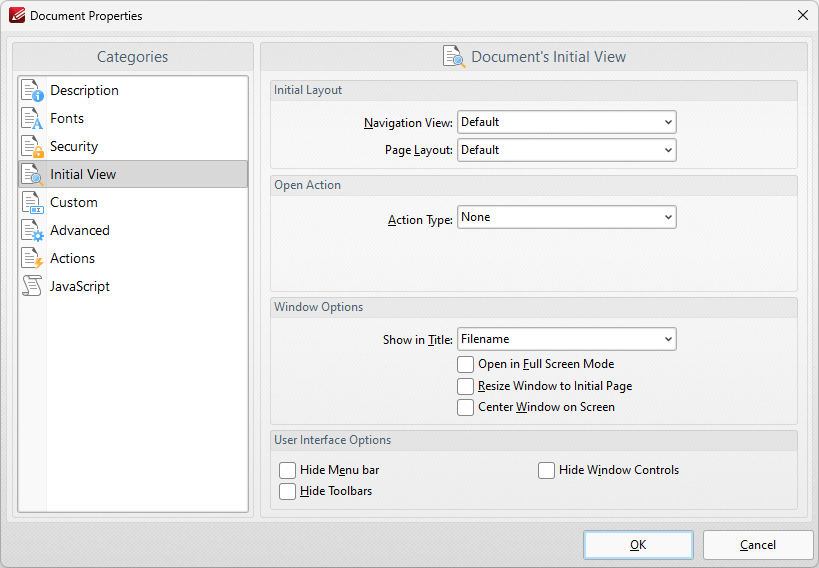Tick the Hide Menu bar checkbox
The height and width of the screenshot is (568, 819).
coord(288,470)
